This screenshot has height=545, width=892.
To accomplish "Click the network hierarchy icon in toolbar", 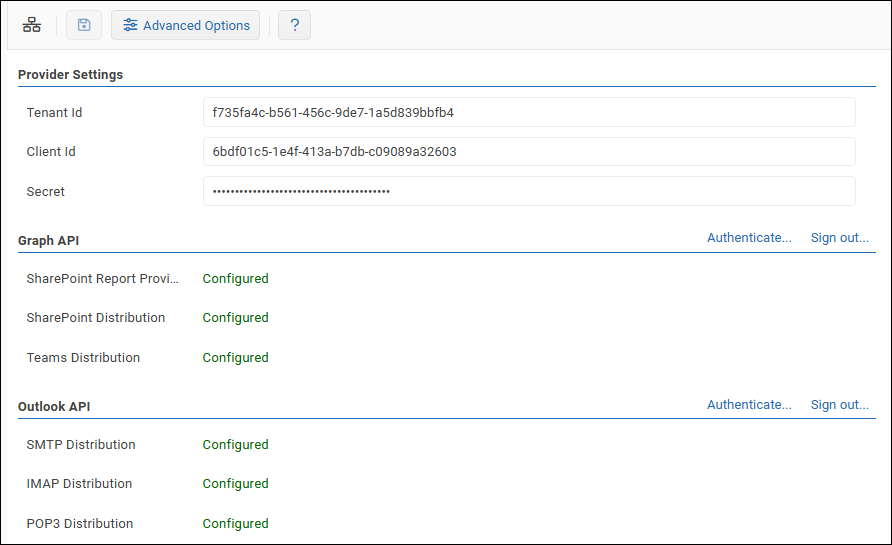I will [32, 25].
